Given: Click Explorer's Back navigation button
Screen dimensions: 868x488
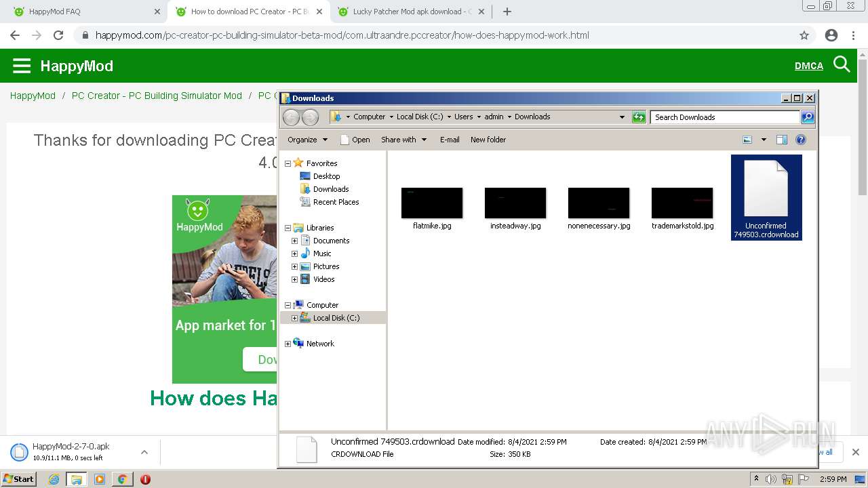Looking at the screenshot, I should 291,117.
